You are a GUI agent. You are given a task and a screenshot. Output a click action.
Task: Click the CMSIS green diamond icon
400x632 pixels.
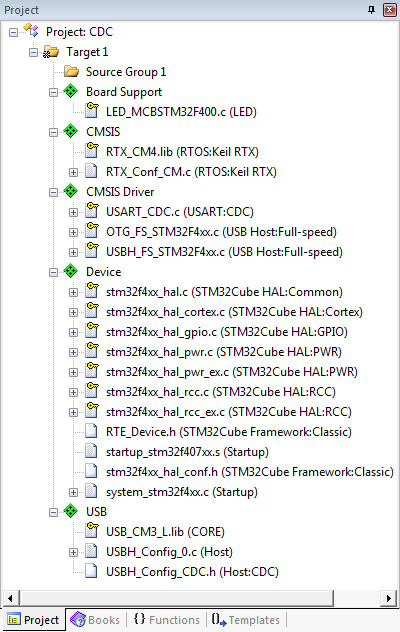71,131
